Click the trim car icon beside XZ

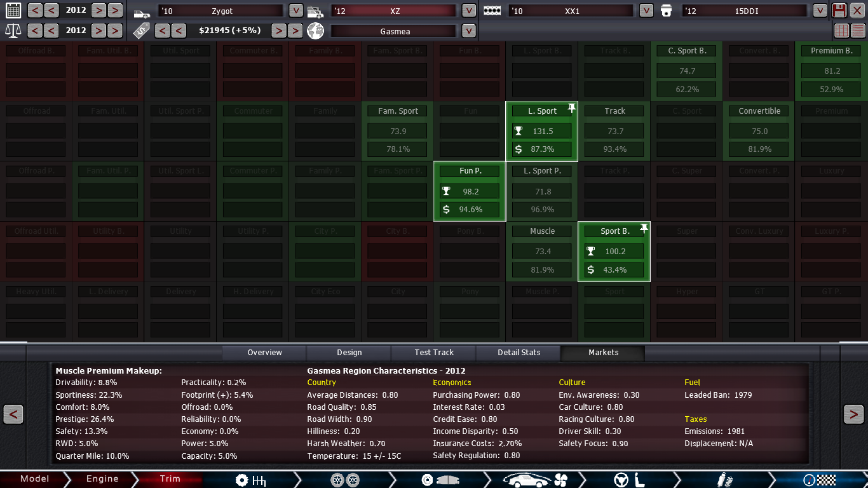315,11
